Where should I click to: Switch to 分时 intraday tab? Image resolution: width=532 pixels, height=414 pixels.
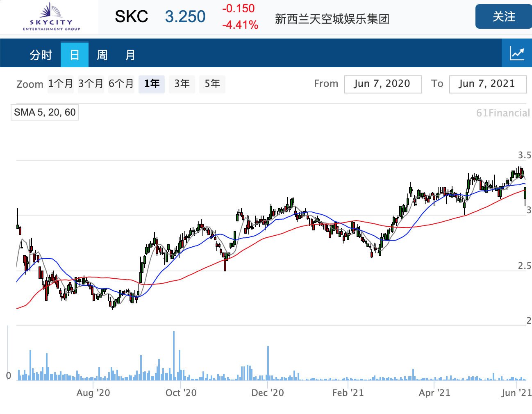pos(41,55)
